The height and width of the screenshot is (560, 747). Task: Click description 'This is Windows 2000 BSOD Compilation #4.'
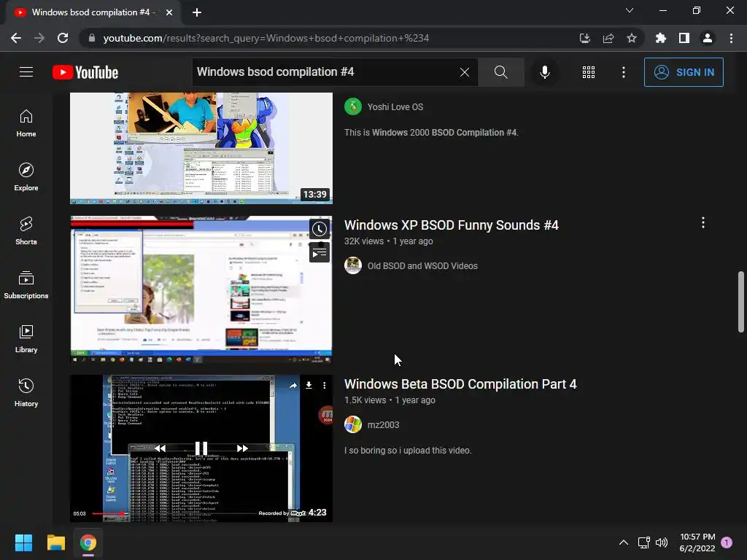(431, 133)
